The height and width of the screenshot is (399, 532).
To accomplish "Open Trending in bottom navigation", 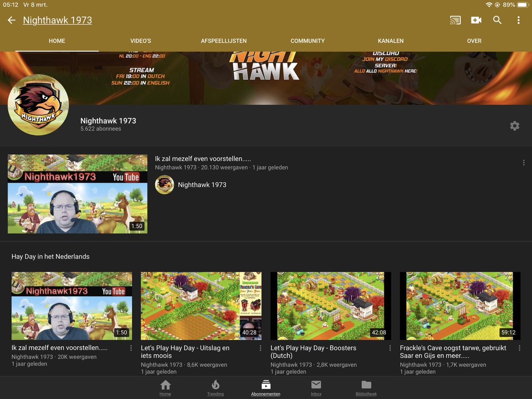I will tap(215, 388).
